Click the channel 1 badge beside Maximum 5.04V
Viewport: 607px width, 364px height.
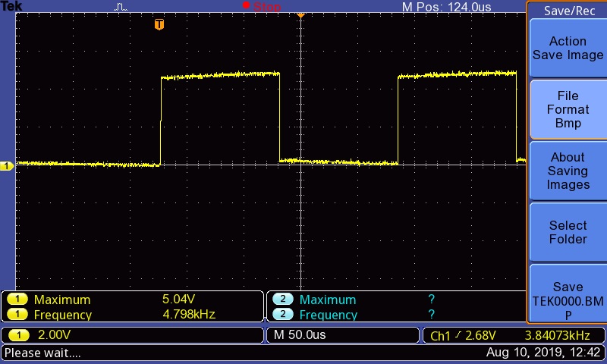point(17,300)
